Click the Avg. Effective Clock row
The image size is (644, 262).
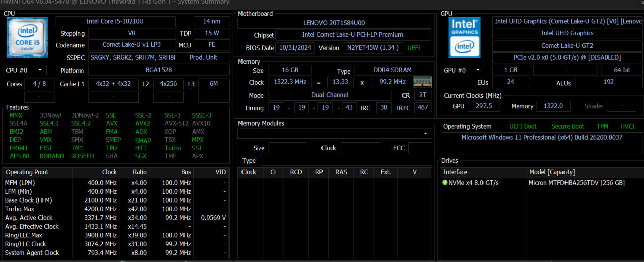[x=116, y=227]
